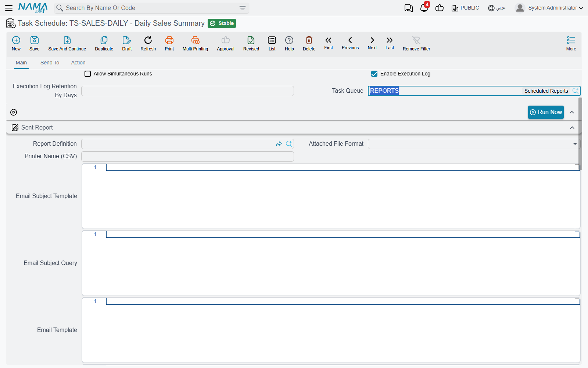
Task: Open Attached File Format dropdown
Action: (474, 144)
